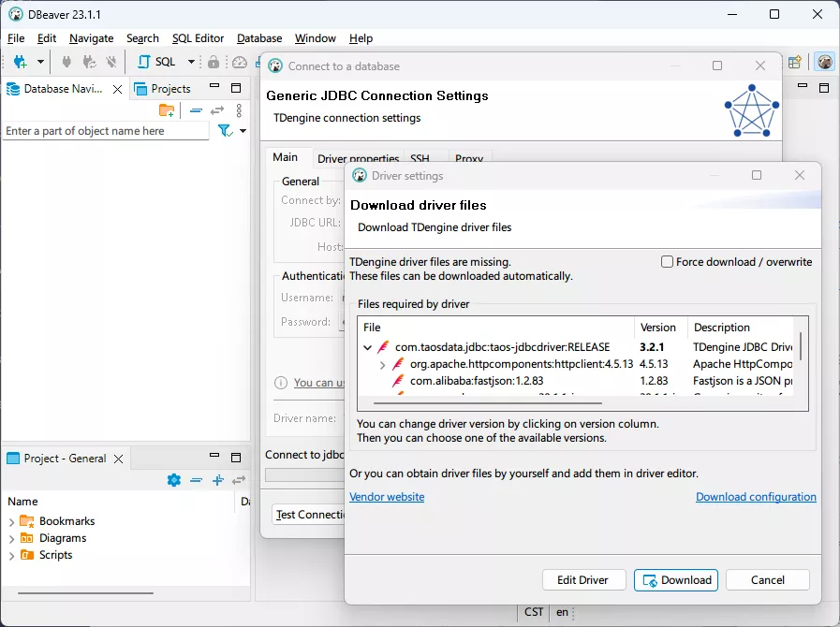
Task: Open the Database menu
Action: tap(259, 38)
